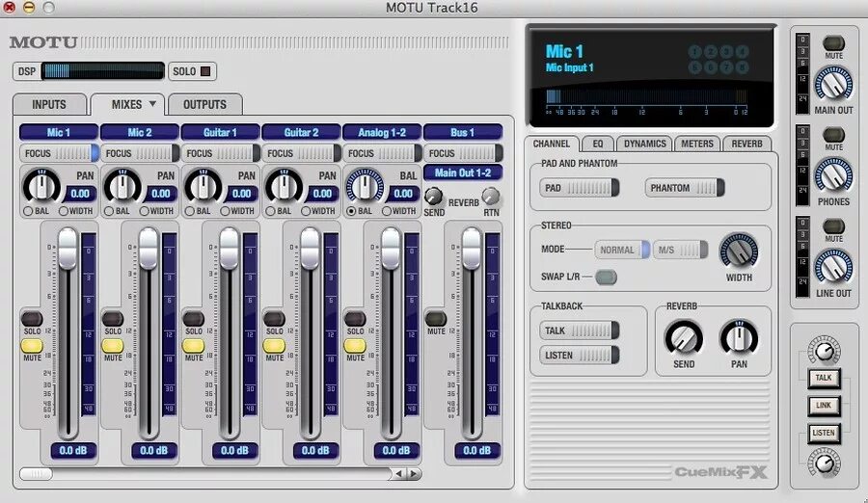Screen dimensions: 868x503
Task: Click the Focus button on Mic 2
Action: pos(140,153)
